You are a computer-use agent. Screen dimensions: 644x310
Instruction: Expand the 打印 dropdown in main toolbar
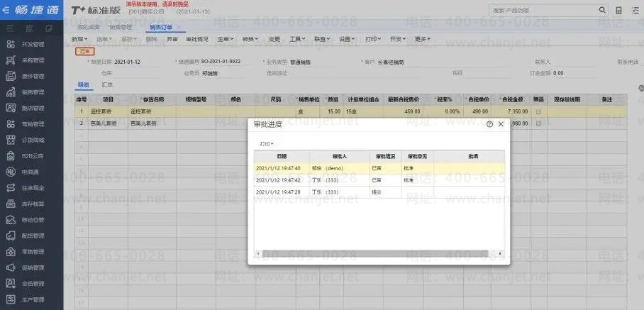(x=373, y=40)
